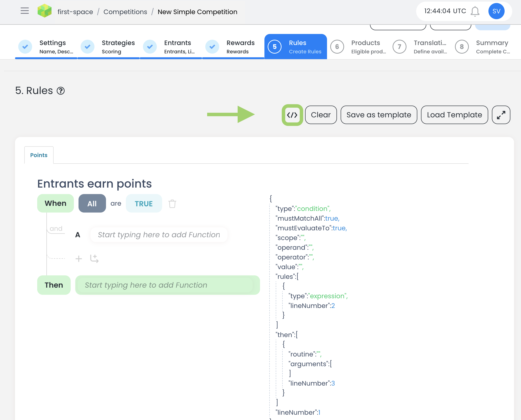Screen dimensions: 521x420
Task: Go to the Translations step
Action: coord(420,47)
